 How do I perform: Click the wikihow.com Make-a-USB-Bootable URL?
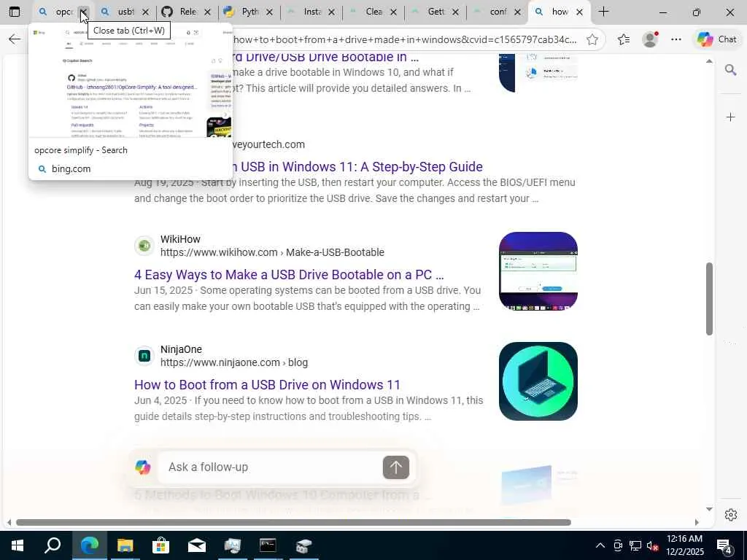coord(272,252)
